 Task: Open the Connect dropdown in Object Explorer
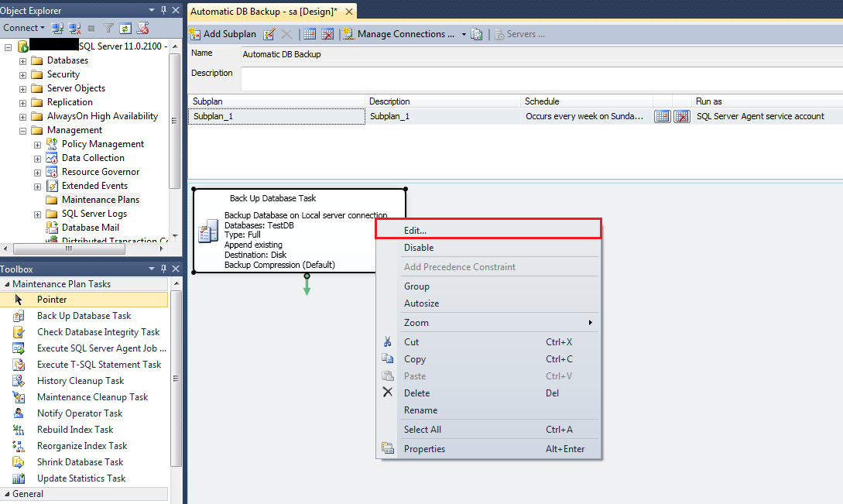click(x=23, y=28)
